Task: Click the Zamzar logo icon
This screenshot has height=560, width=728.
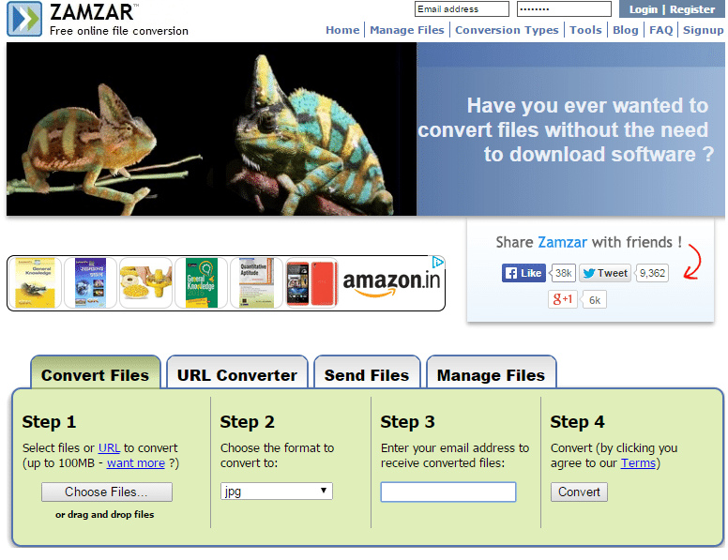Action: click(24, 20)
